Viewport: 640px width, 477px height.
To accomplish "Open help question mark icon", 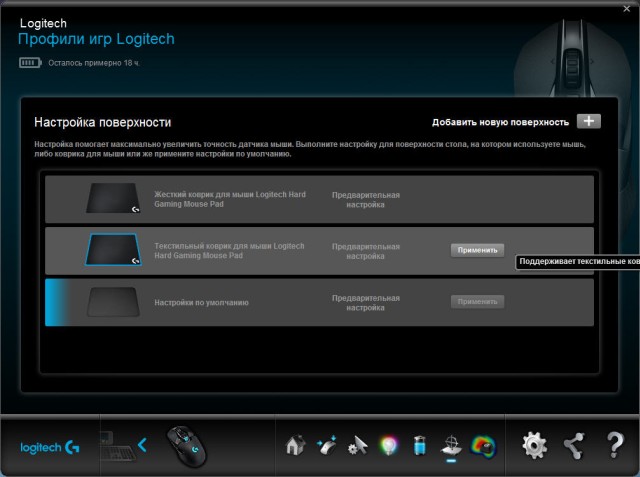I will coord(615,446).
